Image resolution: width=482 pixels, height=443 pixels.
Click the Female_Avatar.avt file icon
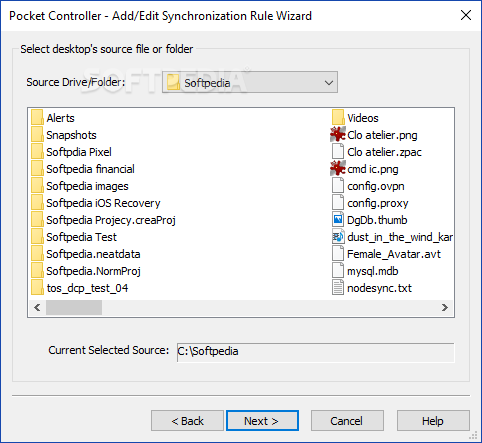coord(338,254)
